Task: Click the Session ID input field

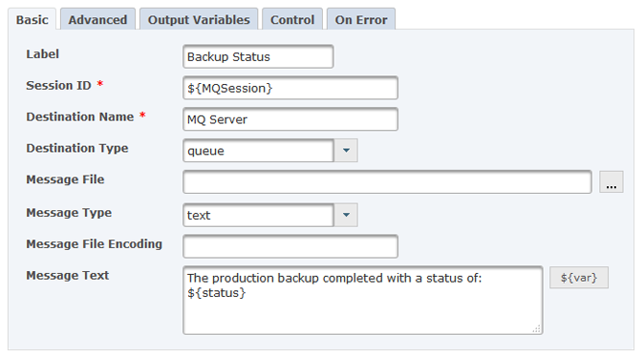Action: (290, 88)
